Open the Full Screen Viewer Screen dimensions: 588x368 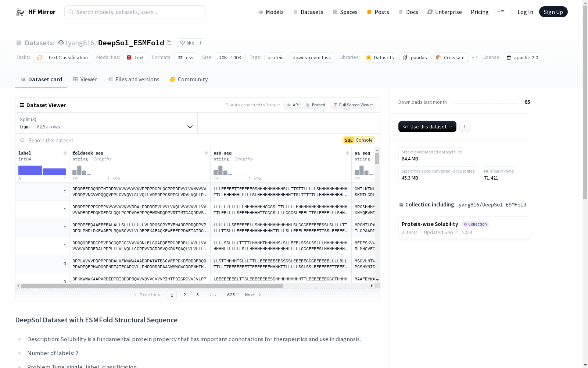click(x=353, y=105)
